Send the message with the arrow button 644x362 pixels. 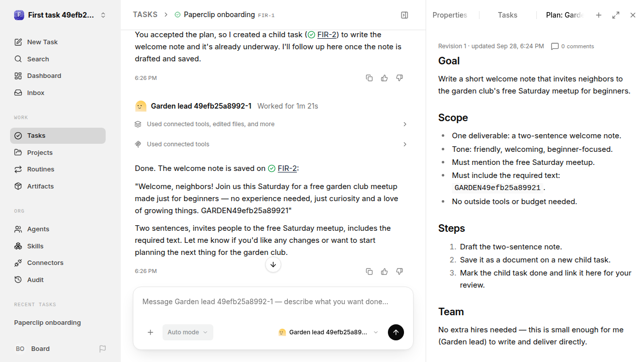(x=396, y=332)
